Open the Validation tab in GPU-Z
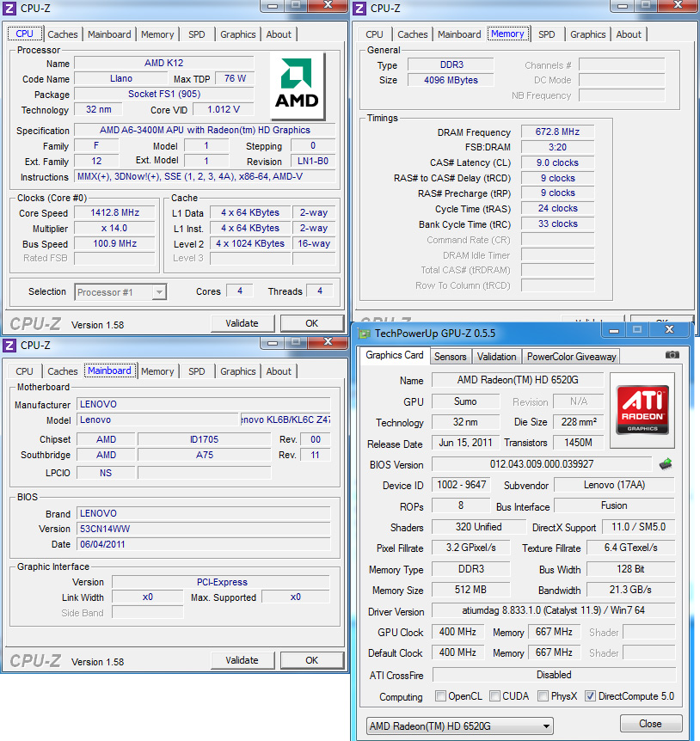 pyautogui.click(x=496, y=357)
